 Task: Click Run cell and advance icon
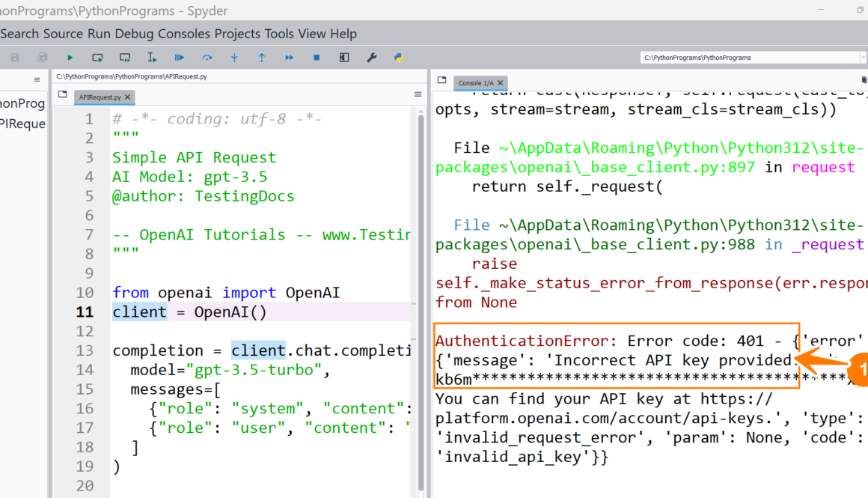point(125,58)
